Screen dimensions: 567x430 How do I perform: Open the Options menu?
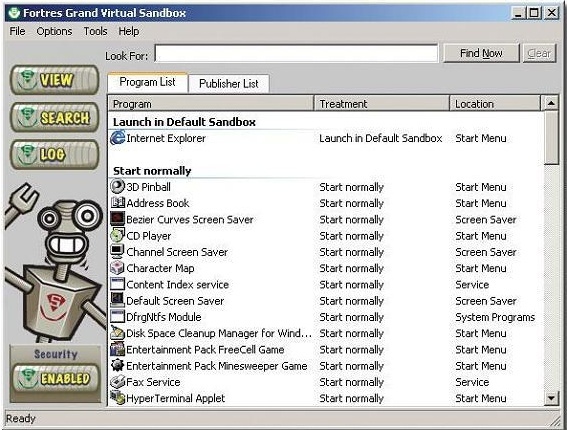coord(54,31)
